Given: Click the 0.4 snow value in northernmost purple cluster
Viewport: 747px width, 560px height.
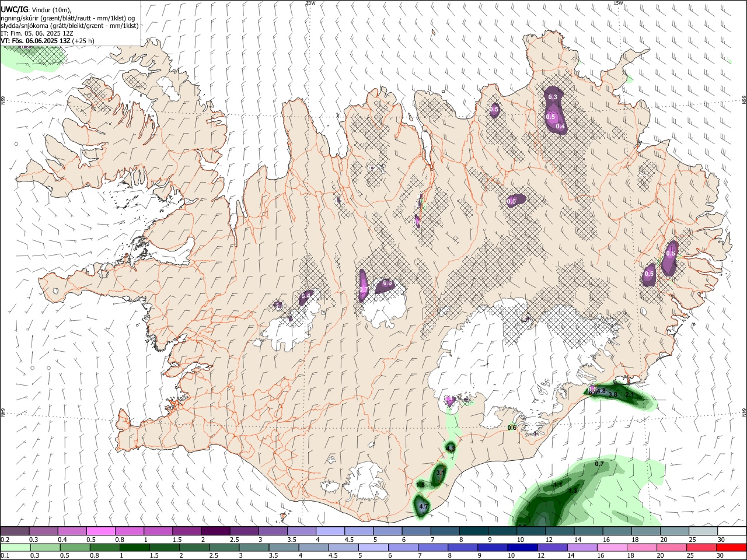Looking at the screenshot, I should click(560, 127).
